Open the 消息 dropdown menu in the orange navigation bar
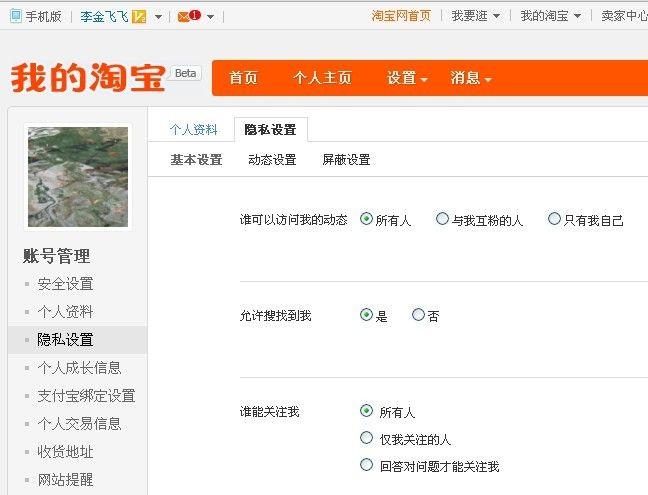The height and width of the screenshot is (495, 648). point(471,78)
